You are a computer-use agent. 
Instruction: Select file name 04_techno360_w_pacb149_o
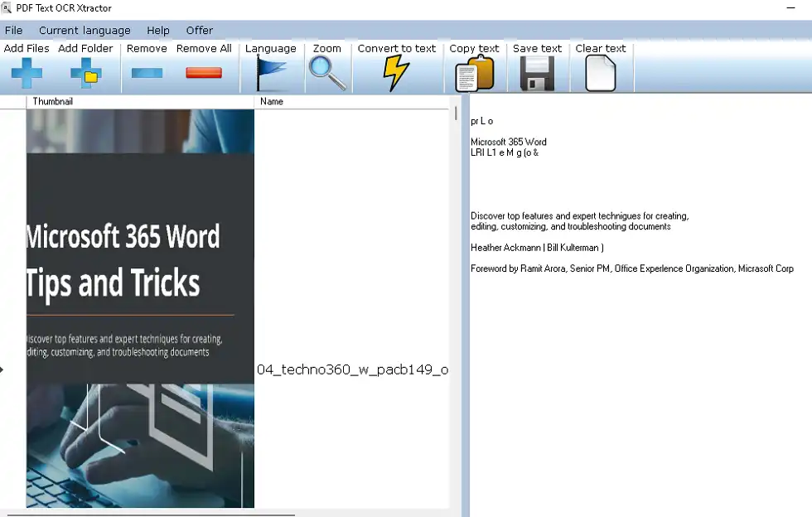[352, 370]
